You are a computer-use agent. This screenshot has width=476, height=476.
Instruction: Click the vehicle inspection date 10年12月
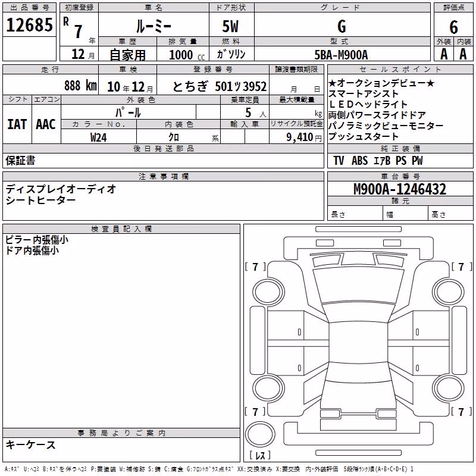(130, 87)
